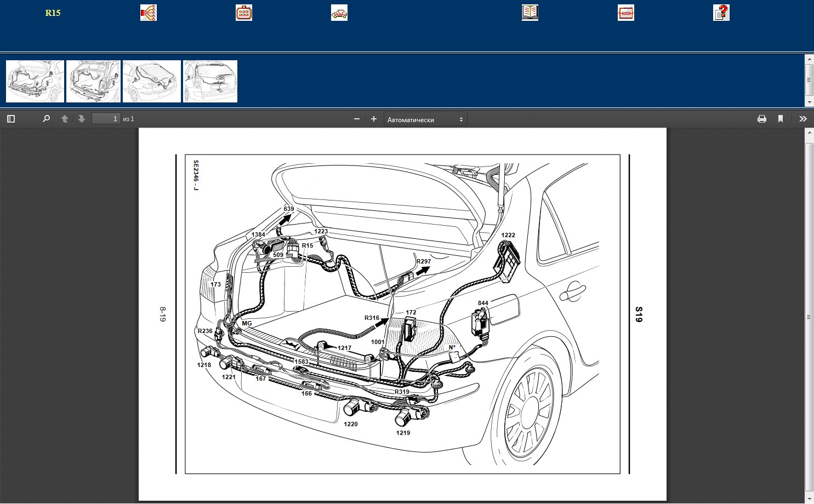814x504 pixels.
Task: Click component label 844 in the diagram
Action: pyautogui.click(x=483, y=303)
